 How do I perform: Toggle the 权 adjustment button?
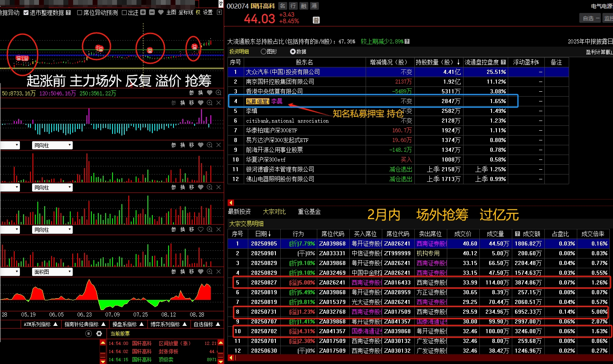tap(198, 13)
